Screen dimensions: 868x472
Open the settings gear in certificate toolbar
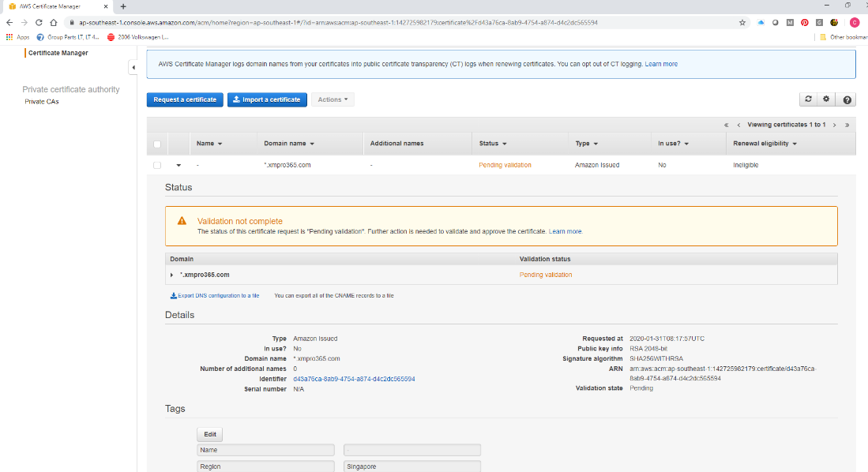tap(826, 99)
